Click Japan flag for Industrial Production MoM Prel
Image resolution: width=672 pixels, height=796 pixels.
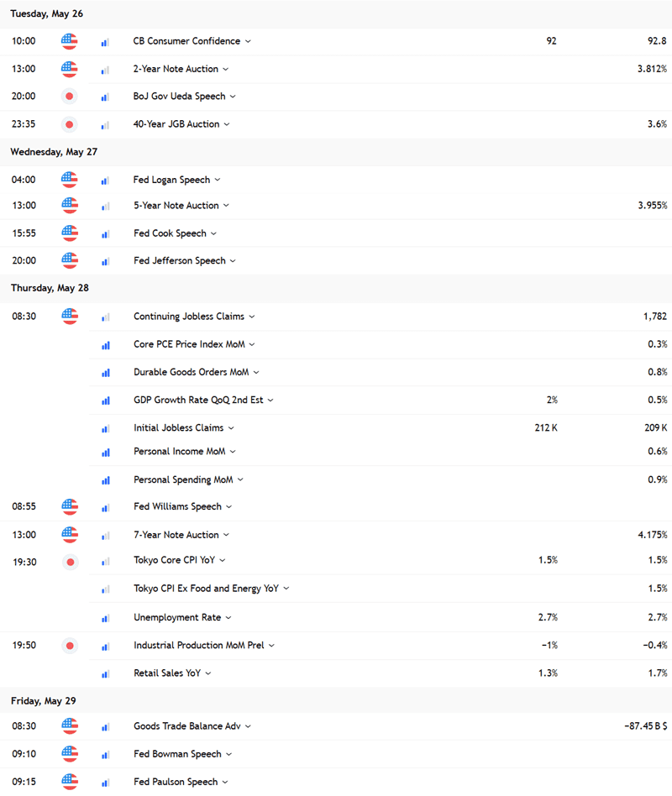pos(70,646)
